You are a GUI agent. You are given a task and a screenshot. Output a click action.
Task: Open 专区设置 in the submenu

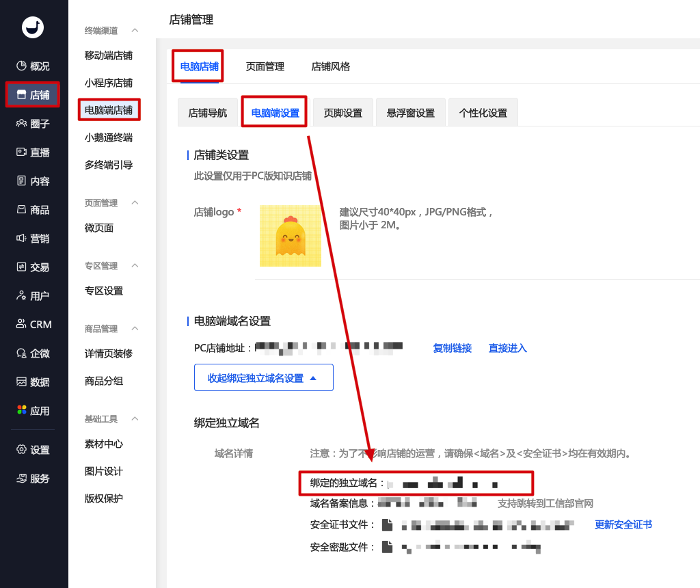pyautogui.click(x=104, y=291)
